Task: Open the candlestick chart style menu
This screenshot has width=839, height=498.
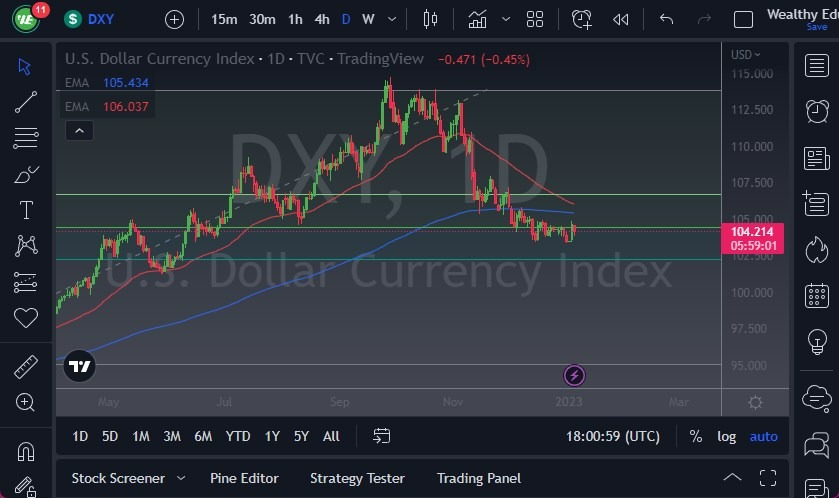Action: click(x=430, y=19)
